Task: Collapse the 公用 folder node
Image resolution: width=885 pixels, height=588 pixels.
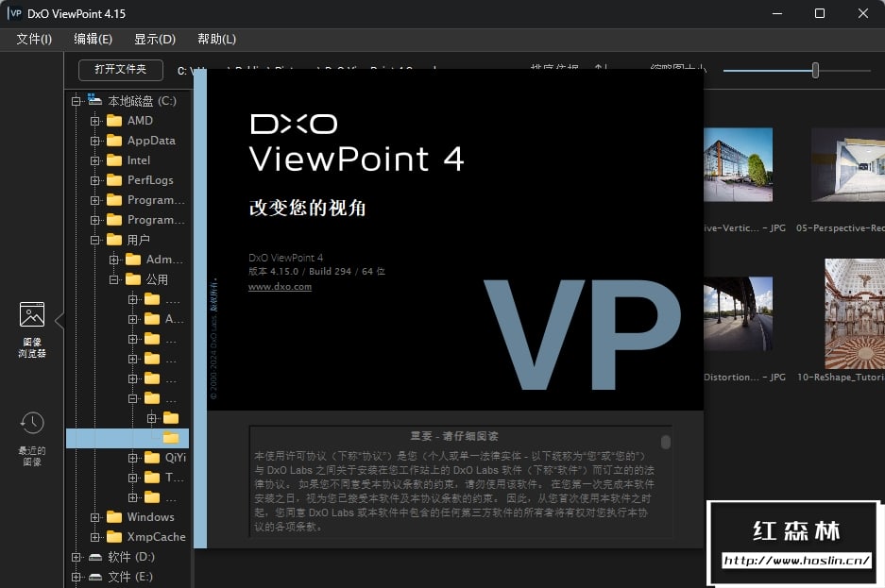Action: coord(114,279)
